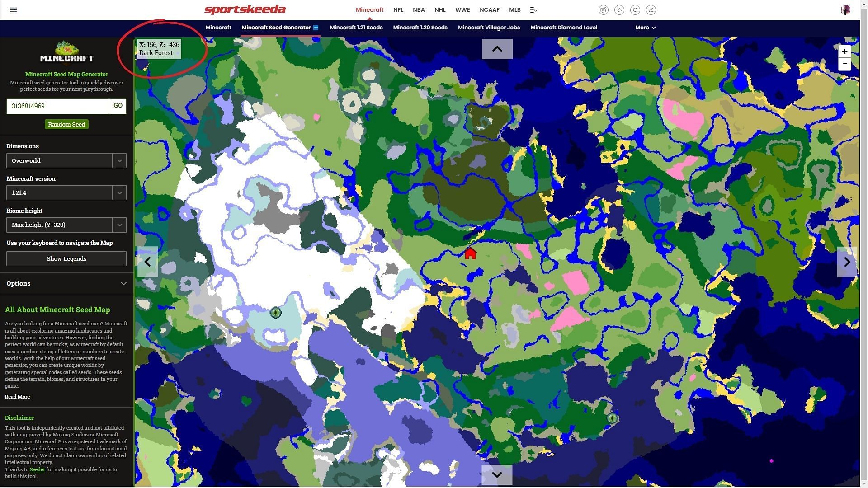Click the scroll up arrow above map
The image size is (868, 488).
pos(497,48)
